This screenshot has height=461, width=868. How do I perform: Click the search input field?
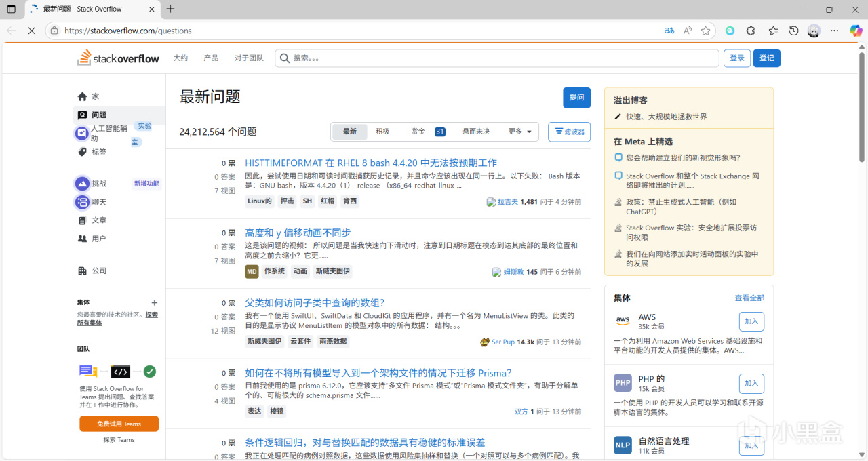click(497, 58)
